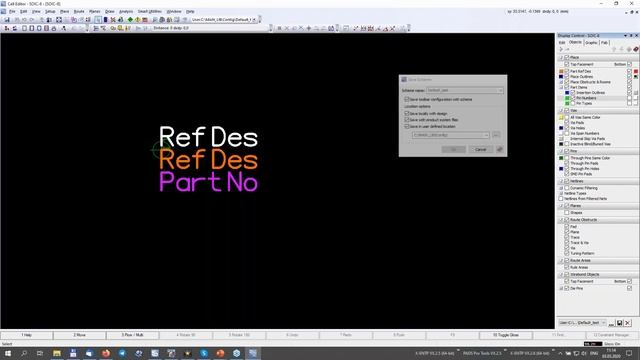Open the Draw menu
The image size is (640, 360).
[x=110, y=11]
